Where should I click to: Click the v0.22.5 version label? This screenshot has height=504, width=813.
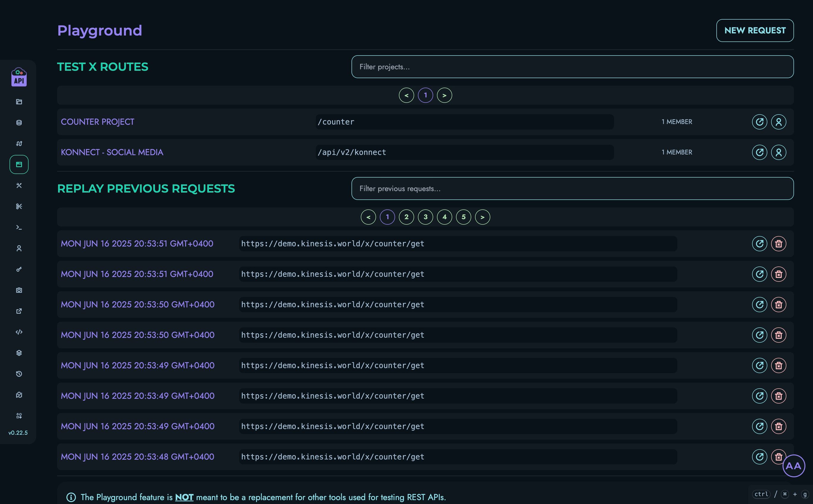[x=18, y=433]
